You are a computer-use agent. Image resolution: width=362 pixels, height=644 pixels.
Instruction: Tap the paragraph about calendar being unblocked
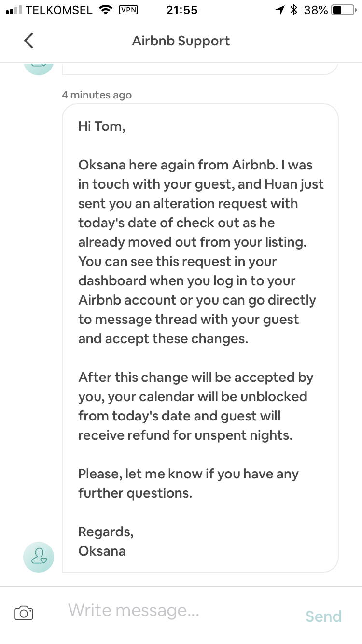click(195, 406)
